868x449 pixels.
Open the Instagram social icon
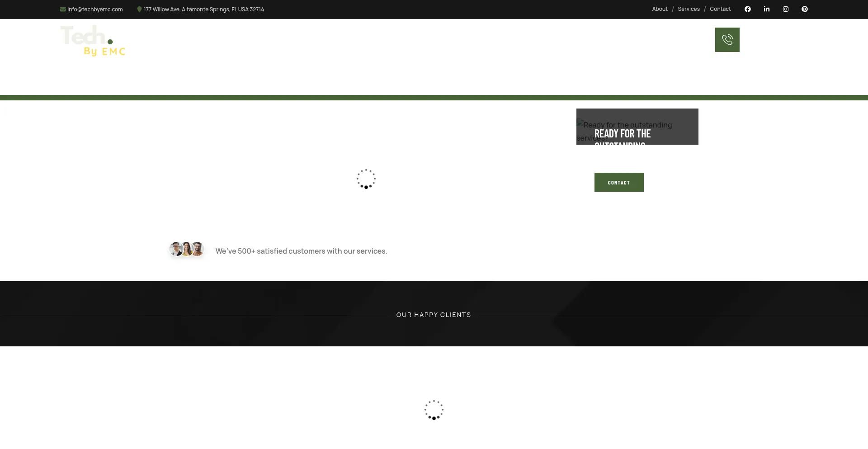(x=786, y=9)
